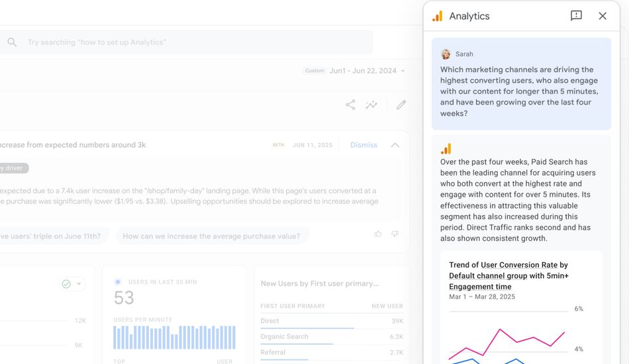Open 'Trend of User Conversion Rate' chart title link
The image size is (629, 364).
[508, 275]
